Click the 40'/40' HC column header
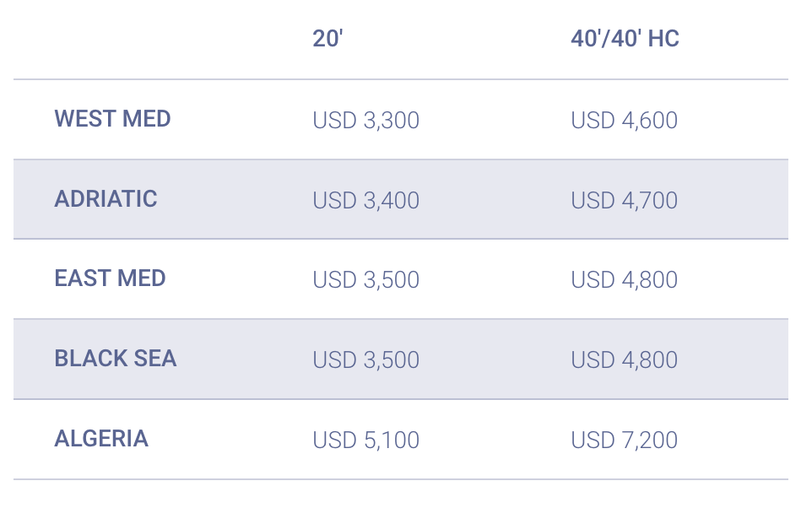The height and width of the screenshot is (508, 812). pyautogui.click(x=625, y=39)
